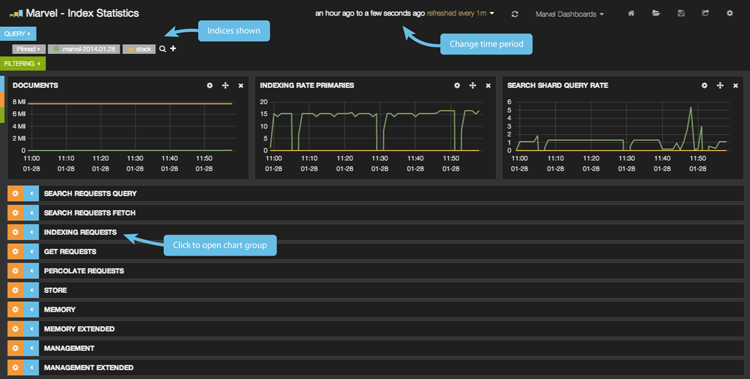Open the Marvel Dashboards menu

tap(570, 14)
